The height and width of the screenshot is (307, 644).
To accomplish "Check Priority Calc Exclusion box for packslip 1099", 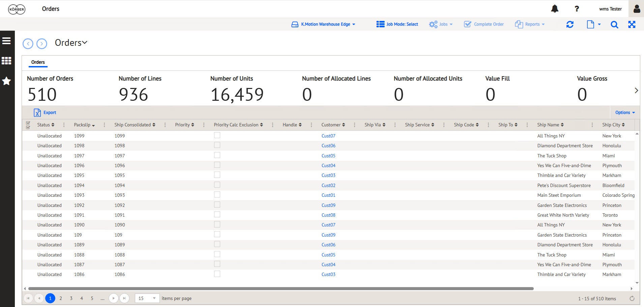I will (x=217, y=135).
